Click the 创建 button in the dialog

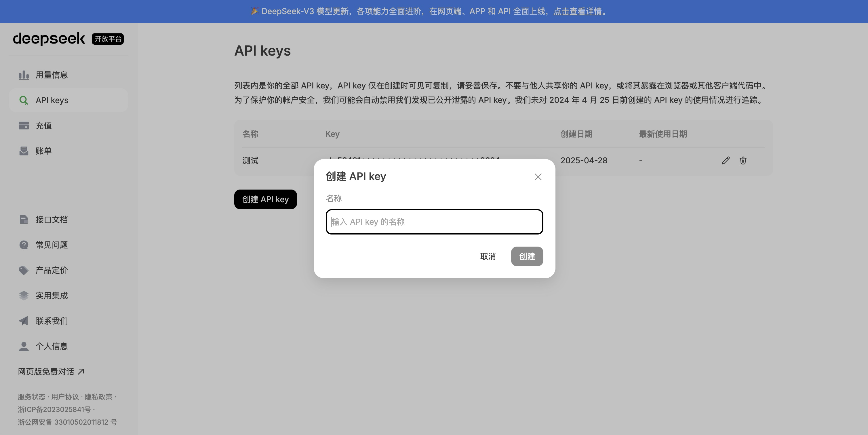(527, 257)
